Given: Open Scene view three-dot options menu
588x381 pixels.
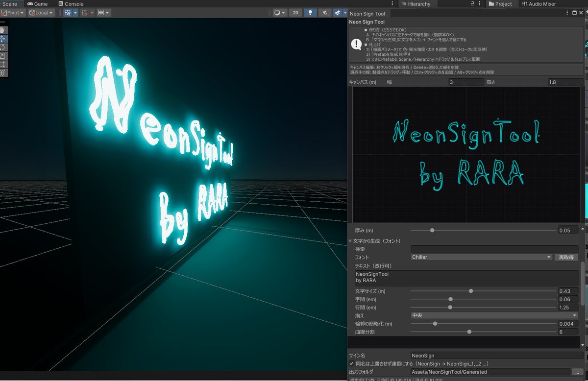Looking at the screenshot, I should (391, 4).
